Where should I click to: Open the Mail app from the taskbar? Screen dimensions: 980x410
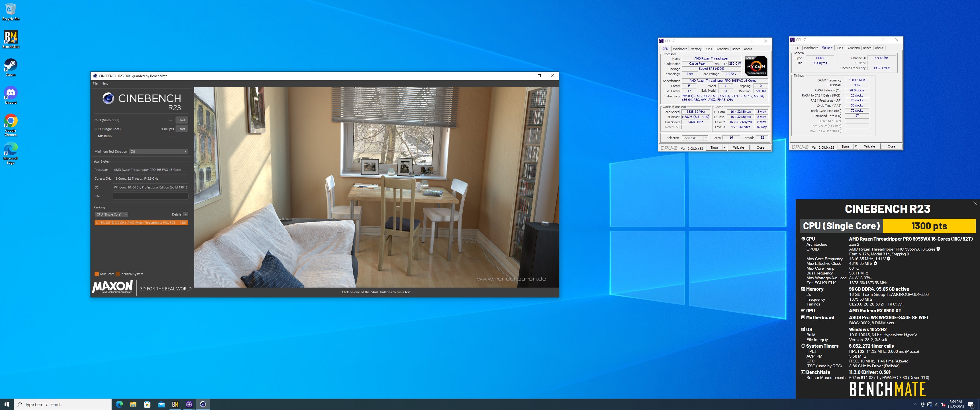tap(161, 404)
